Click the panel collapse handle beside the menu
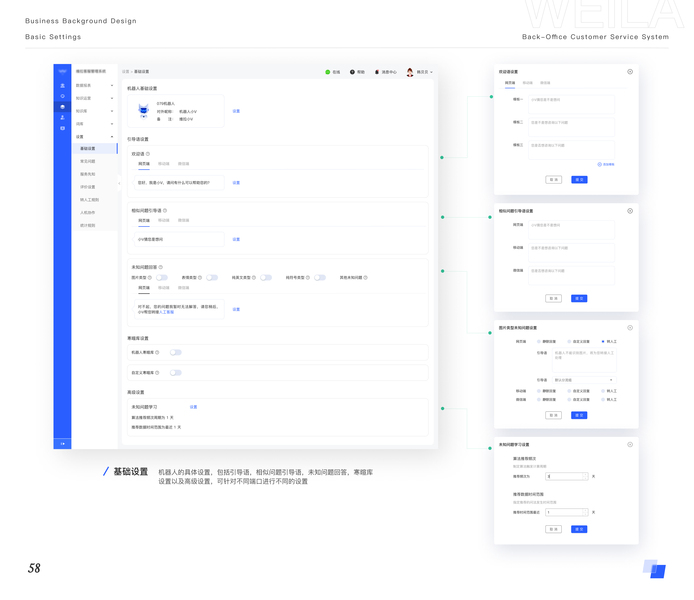 click(x=119, y=183)
